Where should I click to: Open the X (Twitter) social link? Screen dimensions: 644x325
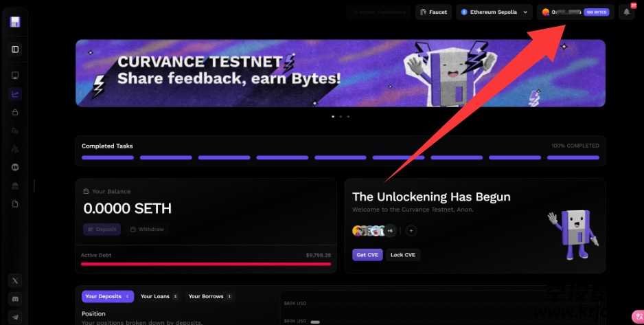(x=15, y=280)
